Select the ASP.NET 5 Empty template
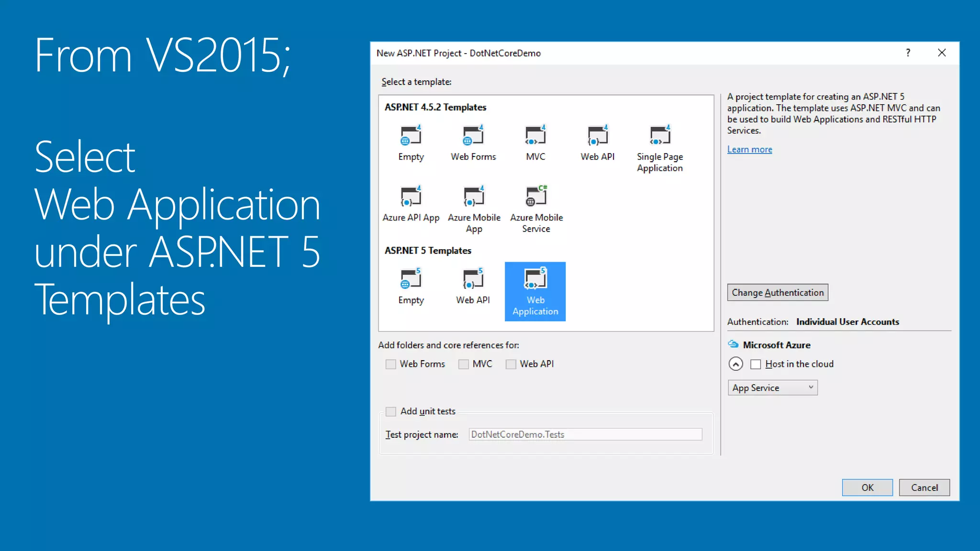 (x=411, y=280)
